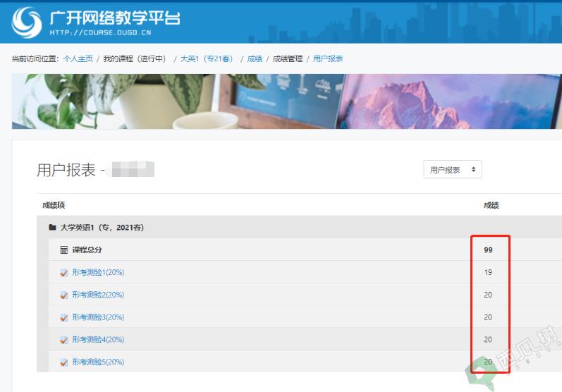Click the quiz icon for 形考测验4
Screen dimensions: 562x392
click(x=63, y=340)
